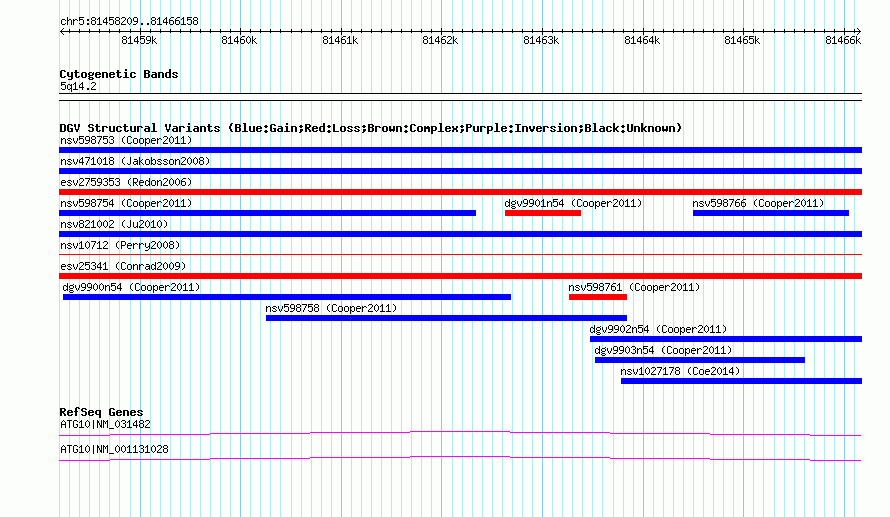The width and height of the screenshot is (890, 517).
Task: Click the chr5:81458209..81466158 coordinate text
Action: [129, 22]
